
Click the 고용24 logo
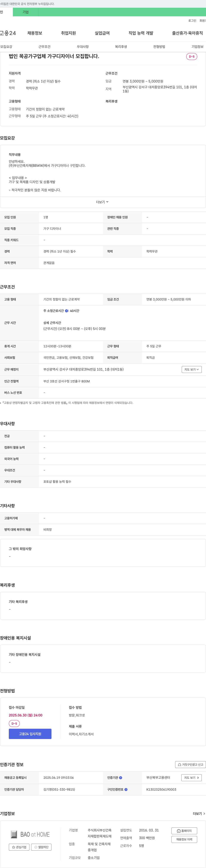8,33
